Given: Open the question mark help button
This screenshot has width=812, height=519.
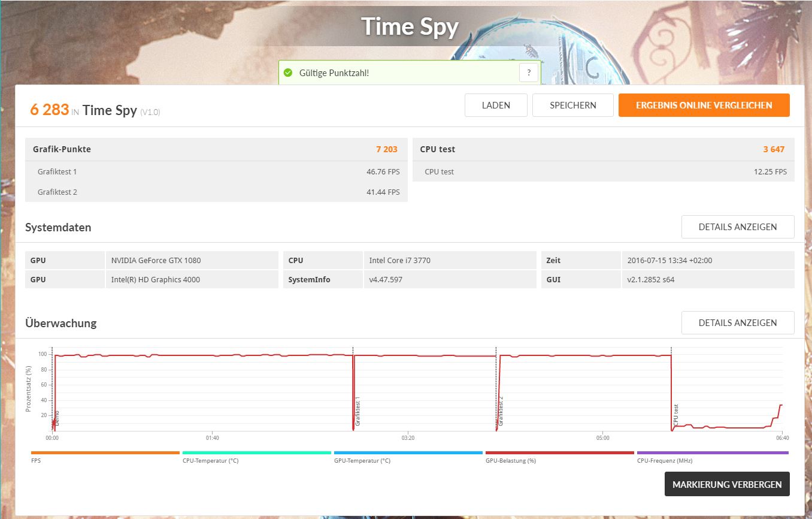Looking at the screenshot, I should click(x=529, y=73).
